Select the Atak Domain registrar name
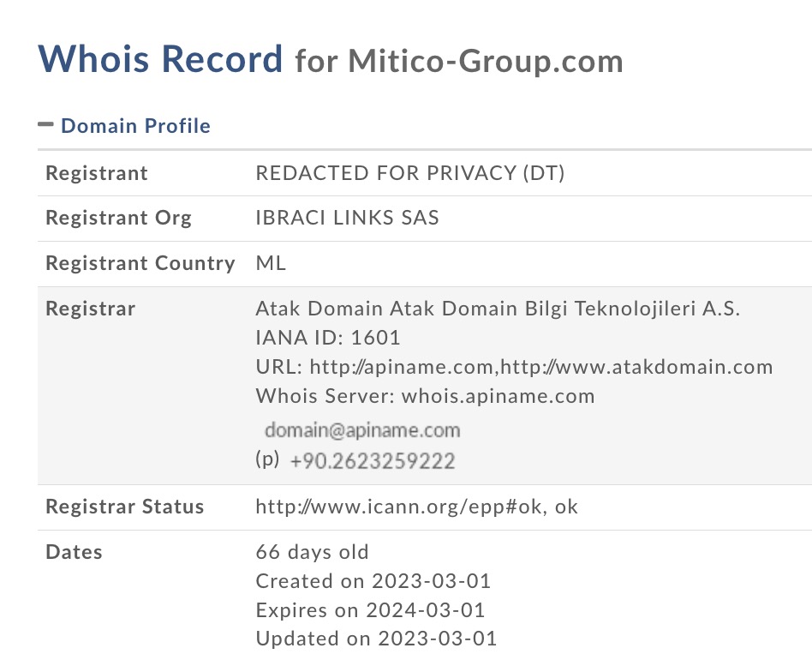 coord(498,309)
